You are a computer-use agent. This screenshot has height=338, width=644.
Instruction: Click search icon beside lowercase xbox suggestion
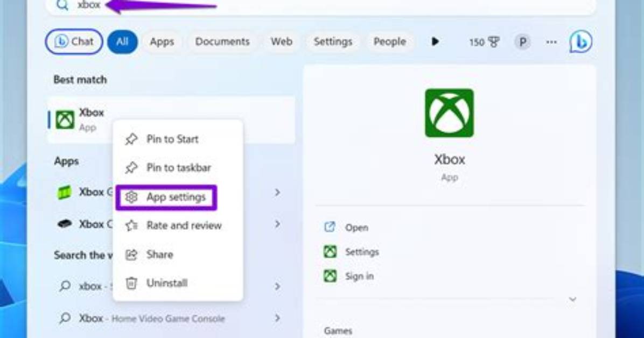[x=65, y=286]
